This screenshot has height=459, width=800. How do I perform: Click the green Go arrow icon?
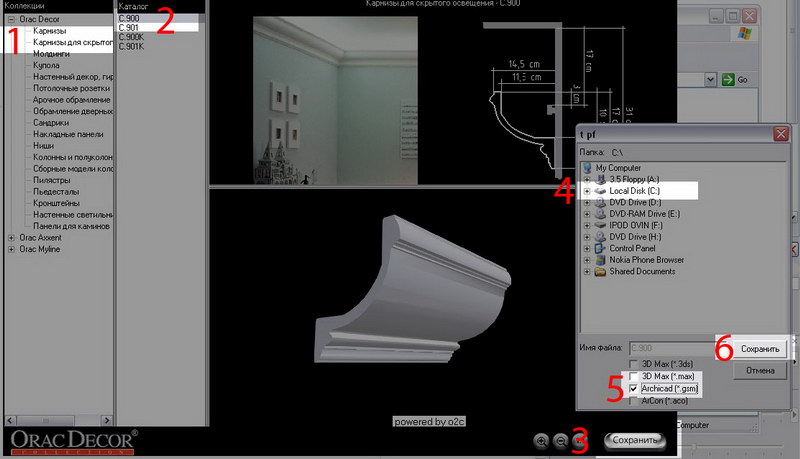pyautogui.click(x=728, y=79)
